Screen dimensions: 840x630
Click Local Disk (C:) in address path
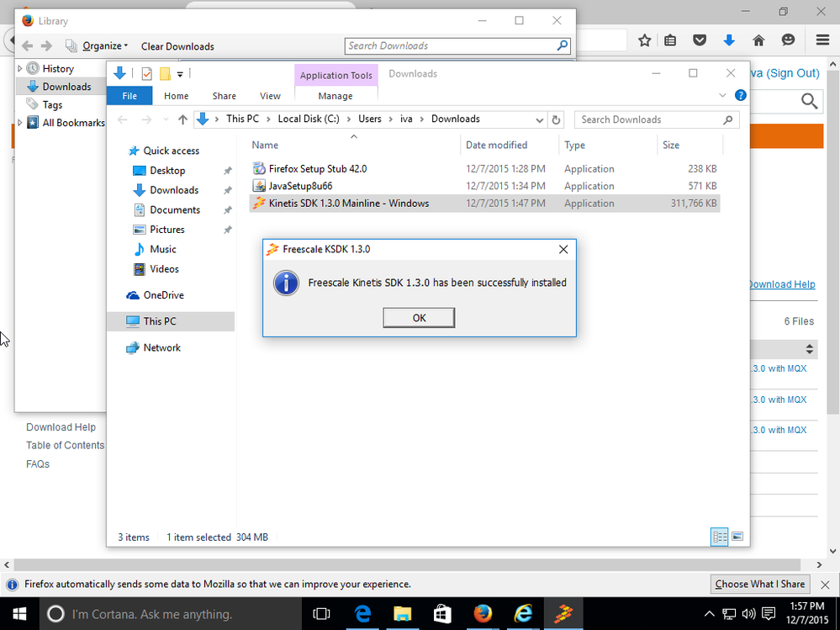coord(309,119)
